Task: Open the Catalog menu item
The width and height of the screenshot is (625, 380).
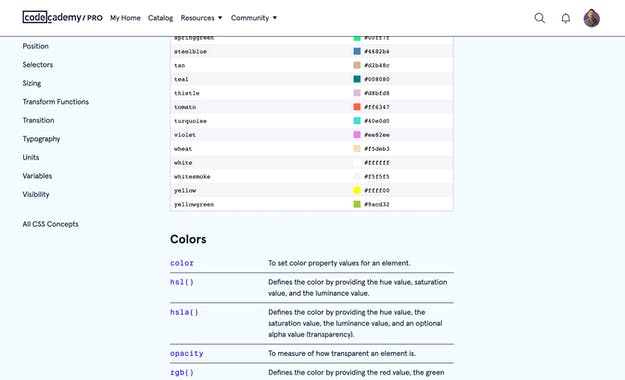Action: [x=160, y=18]
